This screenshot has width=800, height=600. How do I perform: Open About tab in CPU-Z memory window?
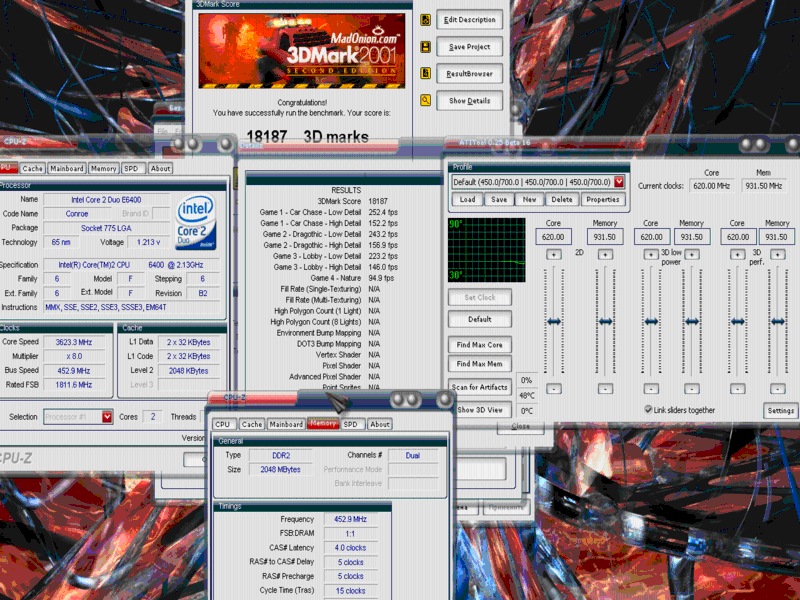[380, 424]
